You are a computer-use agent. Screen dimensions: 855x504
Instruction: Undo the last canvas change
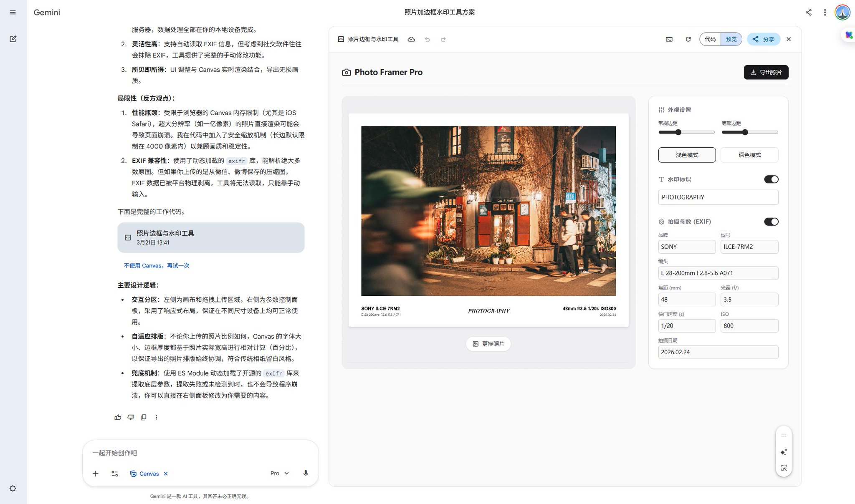(x=427, y=39)
